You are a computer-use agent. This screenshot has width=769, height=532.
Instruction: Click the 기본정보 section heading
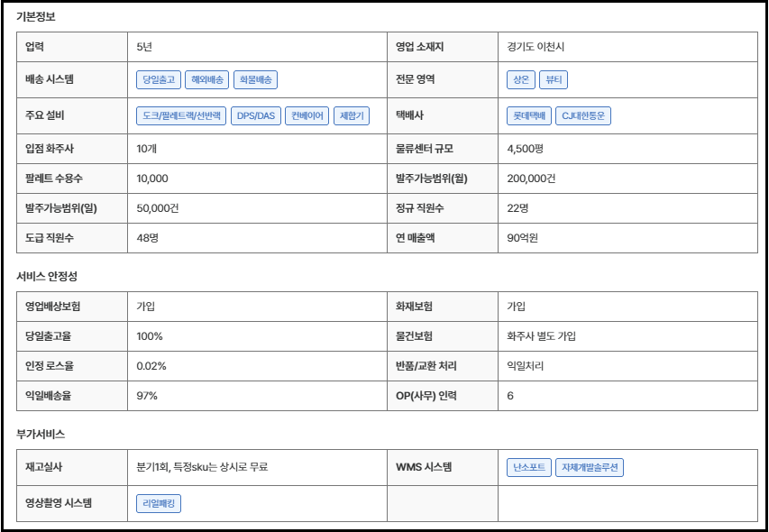click(35, 17)
